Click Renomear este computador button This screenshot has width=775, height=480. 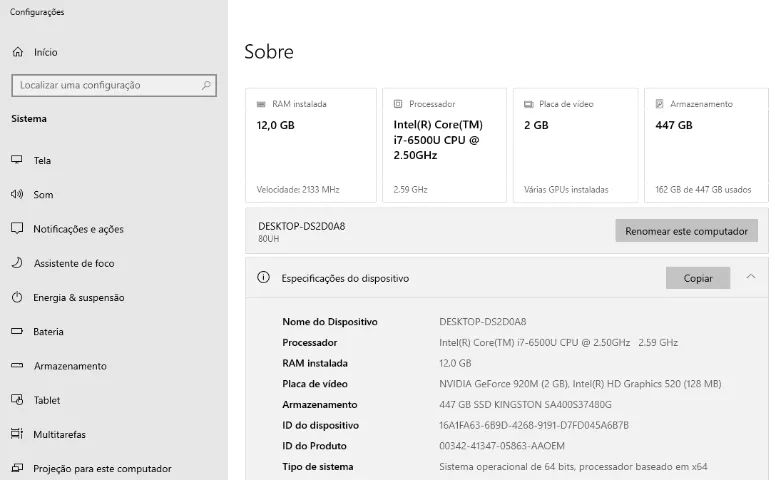pos(687,231)
